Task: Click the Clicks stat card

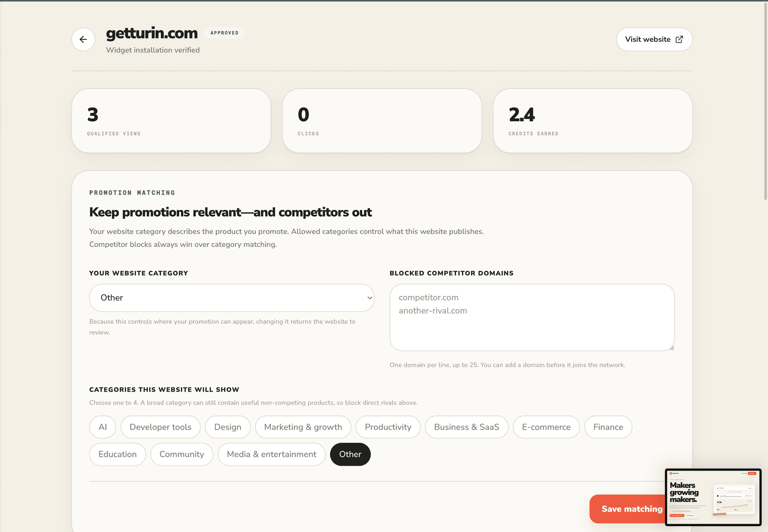Action: click(x=382, y=121)
